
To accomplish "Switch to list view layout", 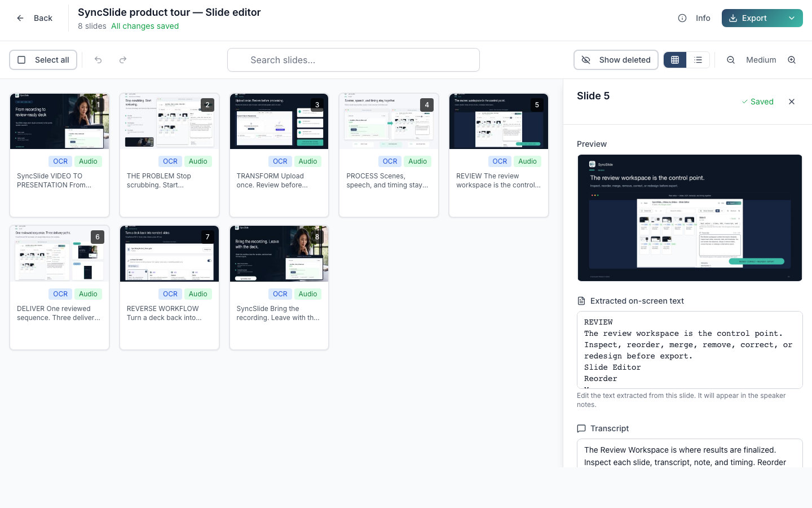I will coord(698,60).
